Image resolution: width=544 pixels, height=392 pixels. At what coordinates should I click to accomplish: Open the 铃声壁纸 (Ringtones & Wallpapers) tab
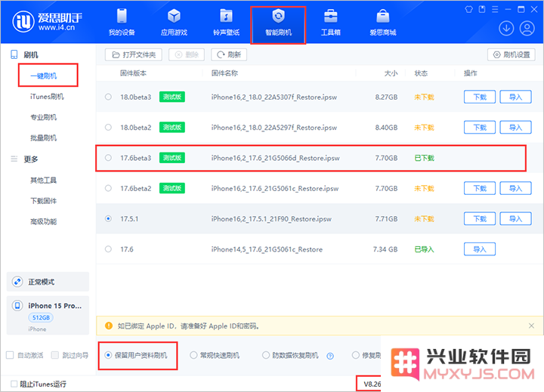(x=226, y=23)
